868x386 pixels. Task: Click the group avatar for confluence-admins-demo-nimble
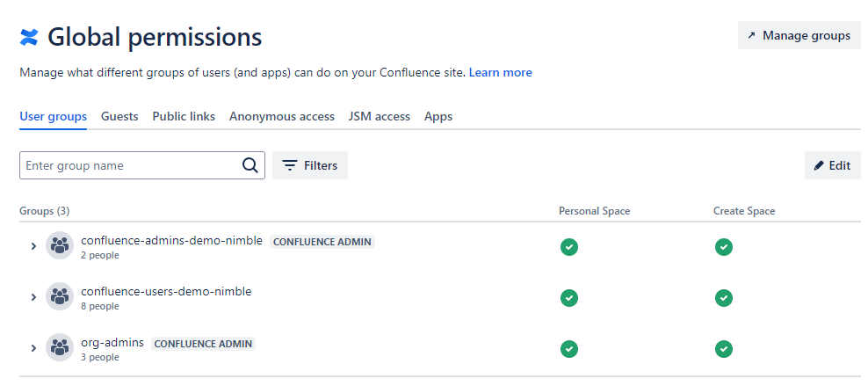tap(59, 245)
